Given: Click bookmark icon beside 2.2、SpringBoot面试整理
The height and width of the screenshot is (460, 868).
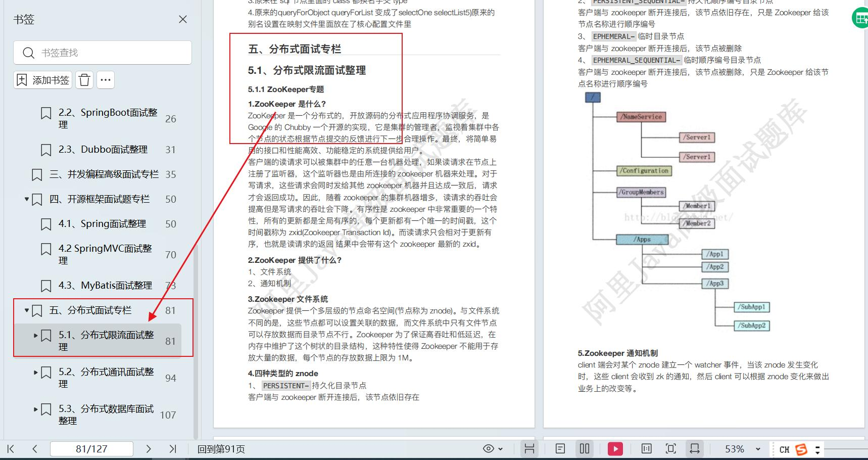Looking at the screenshot, I should pos(46,113).
